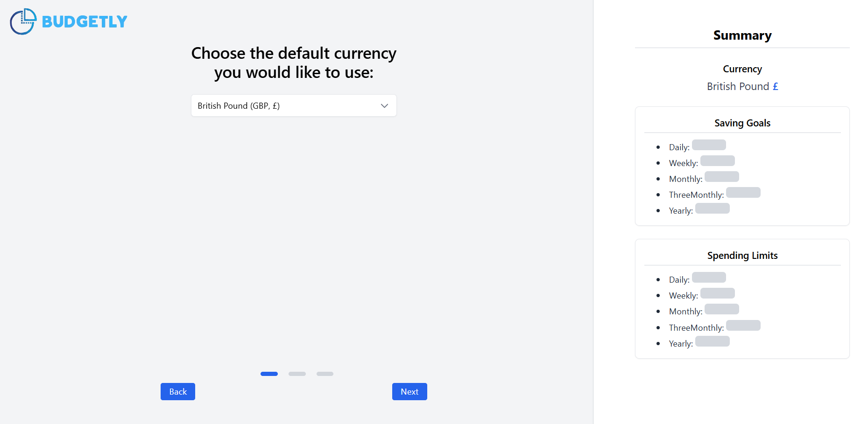
Task: Select the first step progress indicator
Action: point(269,374)
